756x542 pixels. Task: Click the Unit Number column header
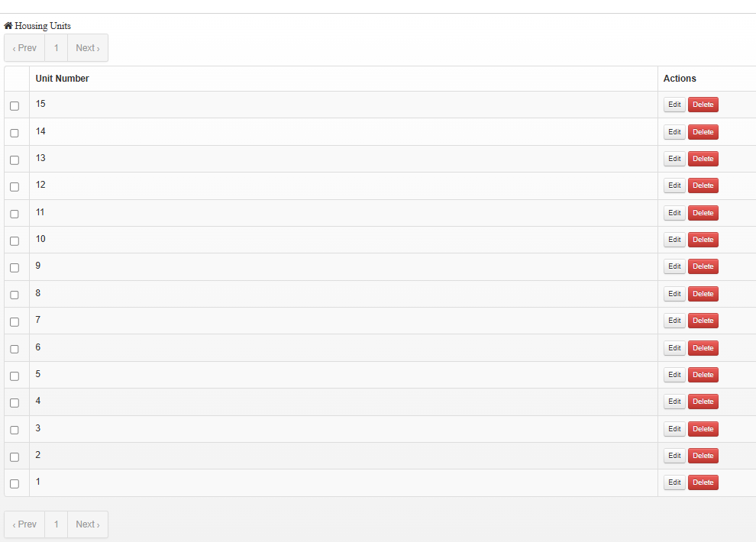63,79
